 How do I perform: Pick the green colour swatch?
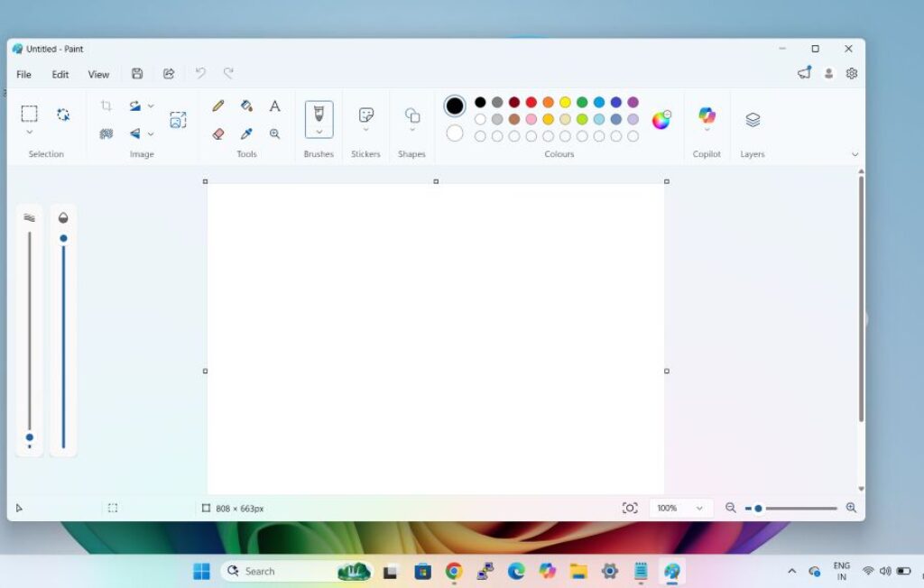point(582,103)
